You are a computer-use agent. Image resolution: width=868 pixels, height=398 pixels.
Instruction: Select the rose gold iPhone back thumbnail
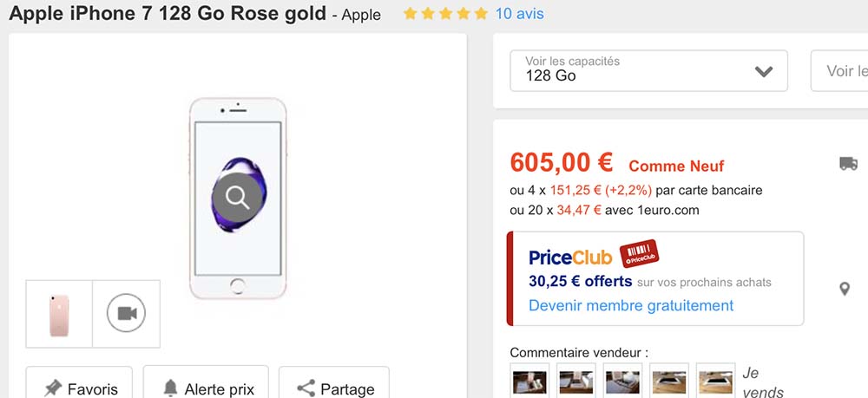(59, 314)
